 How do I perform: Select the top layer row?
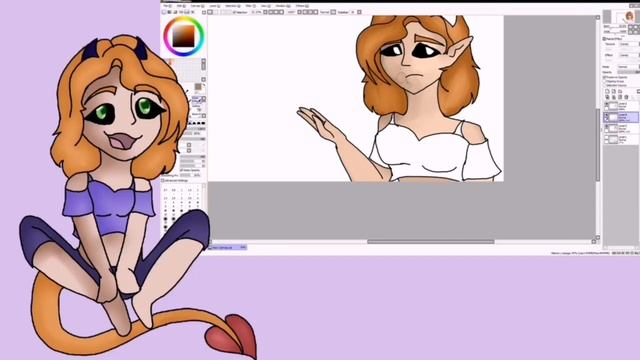pos(621,106)
